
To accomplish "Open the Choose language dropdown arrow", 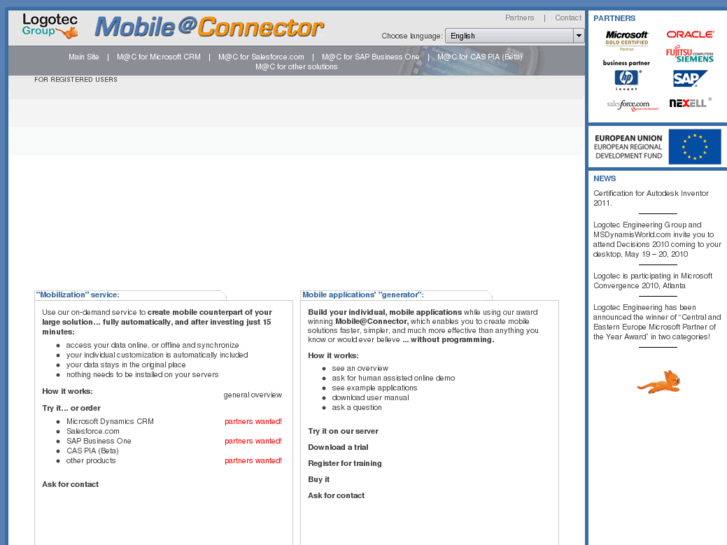I will pyautogui.click(x=579, y=36).
